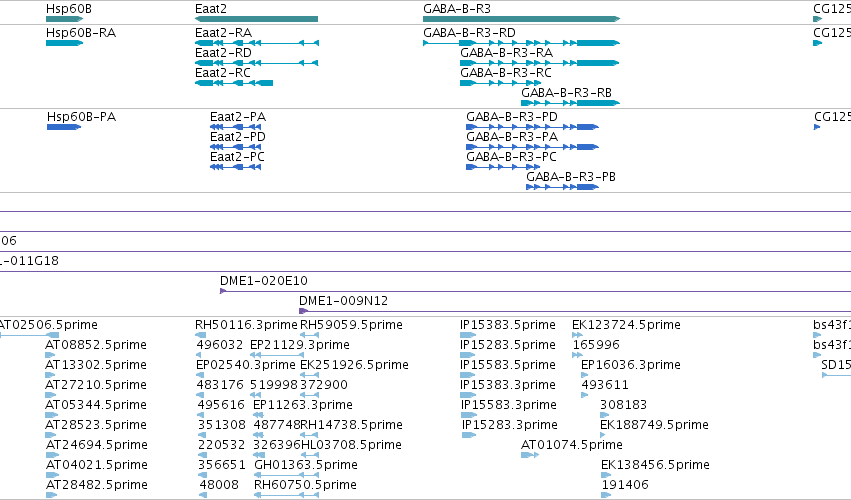Click the 483176 EST label

(220, 385)
